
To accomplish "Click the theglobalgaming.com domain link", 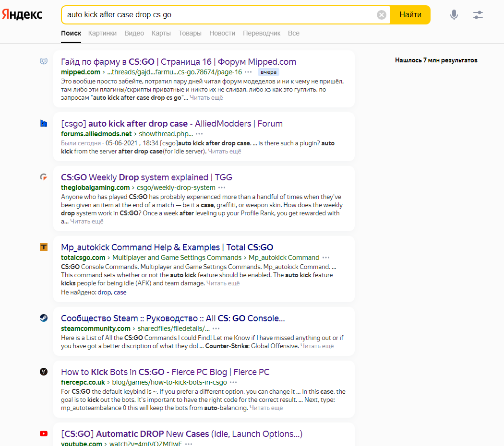I will click(95, 188).
